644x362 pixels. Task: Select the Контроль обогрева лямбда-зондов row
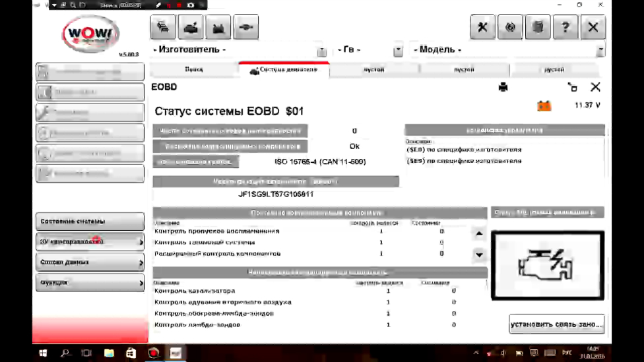(319, 314)
